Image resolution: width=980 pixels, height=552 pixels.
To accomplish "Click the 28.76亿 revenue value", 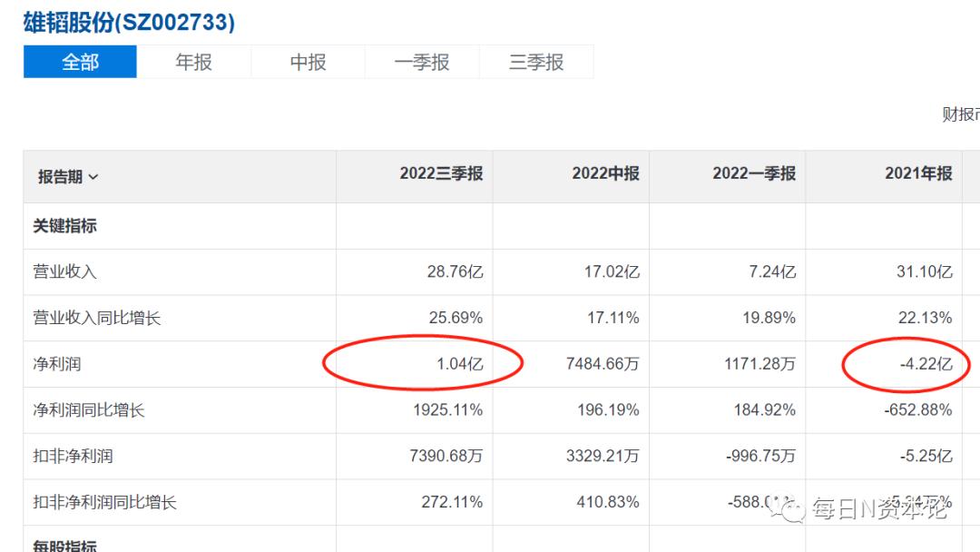I will click(455, 272).
